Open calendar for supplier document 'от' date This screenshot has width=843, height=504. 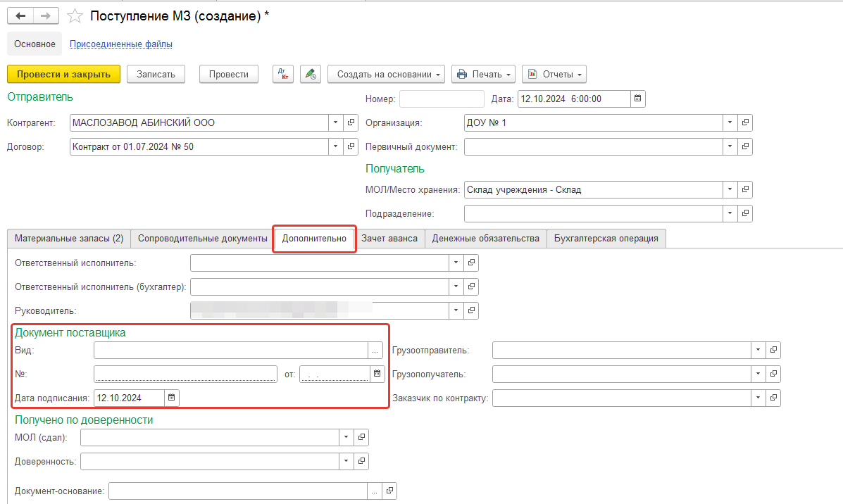pyautogui.click(x=377, y=374)
